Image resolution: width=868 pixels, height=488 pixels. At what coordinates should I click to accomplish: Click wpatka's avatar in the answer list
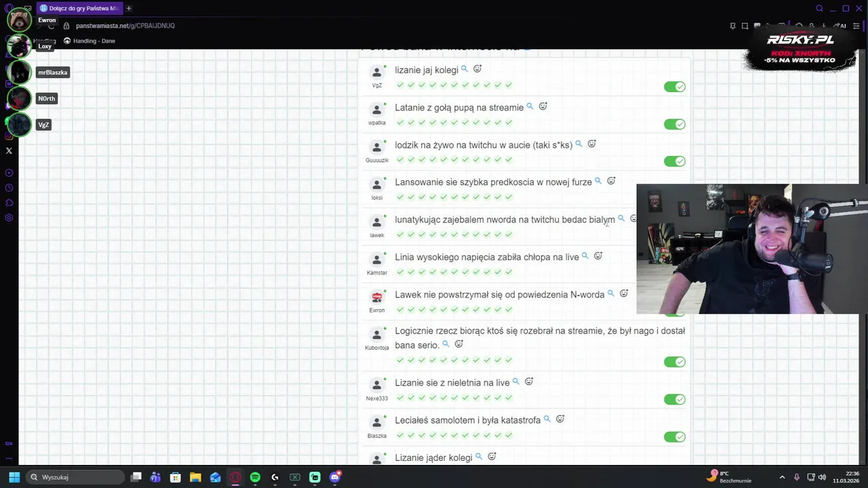click(377, 109)
